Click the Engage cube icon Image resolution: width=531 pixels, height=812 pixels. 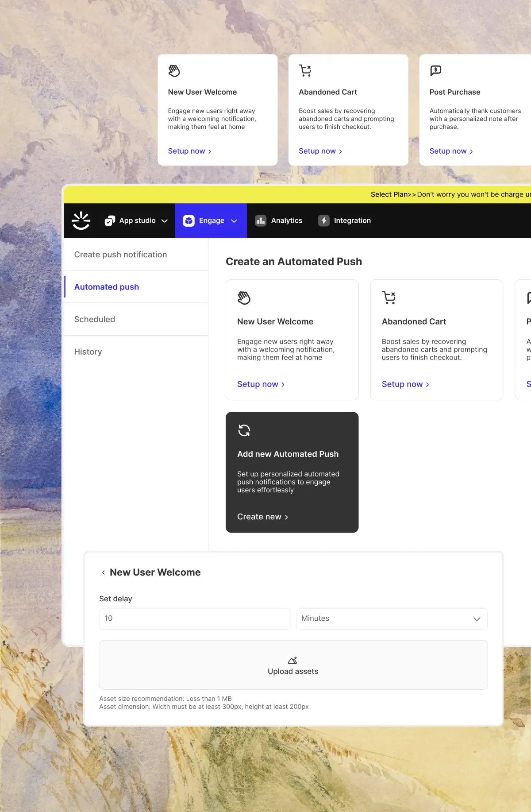coord(189,220)
